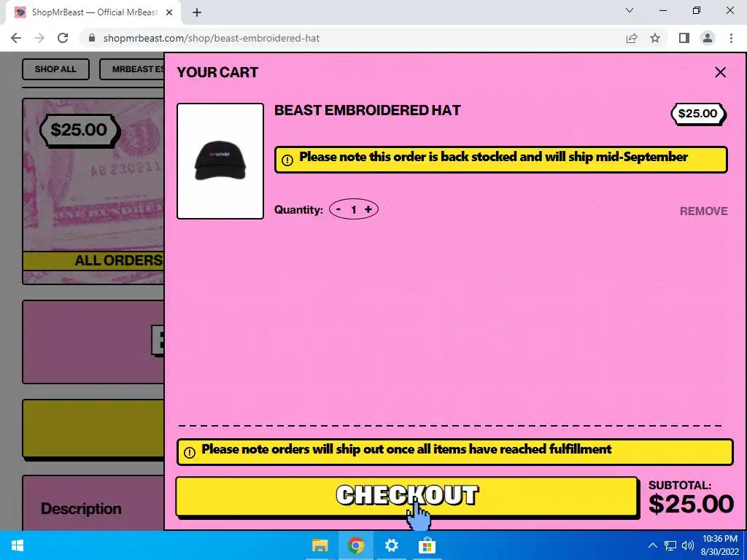The width and height of the screenshot is (747, 560).
Task: Click the quantity value 1
Action: click(354, 210)
